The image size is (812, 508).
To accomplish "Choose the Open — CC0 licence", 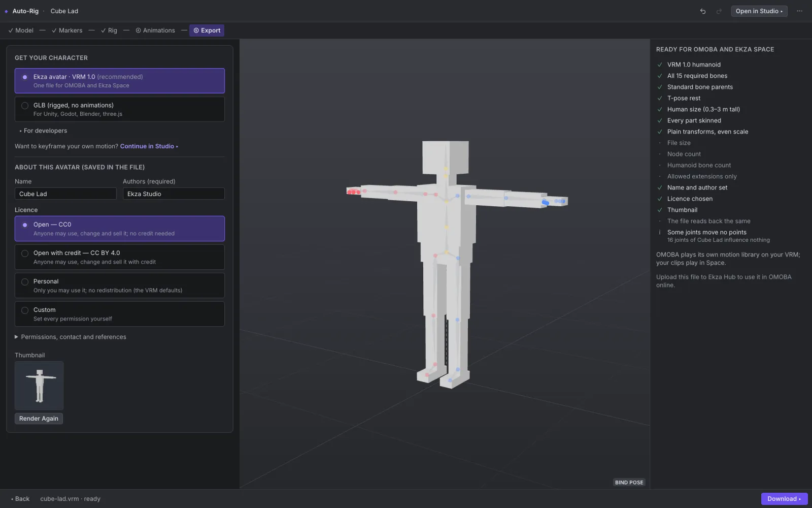I will 120,229.
